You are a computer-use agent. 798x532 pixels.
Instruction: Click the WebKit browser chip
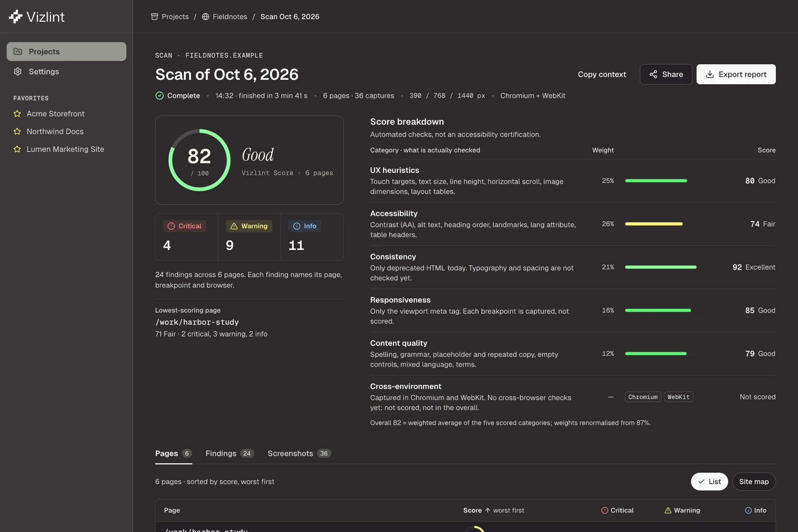[679, 397]
